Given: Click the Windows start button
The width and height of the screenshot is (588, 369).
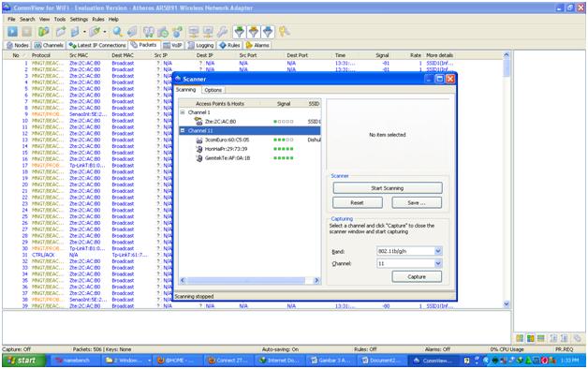Looking at the screenshot, I should click(x=23, y=361).
